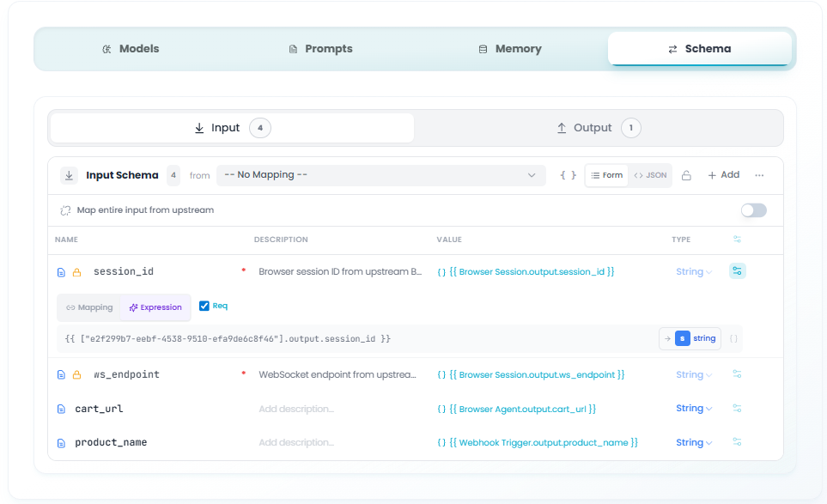Select the session_id field name
Viewport: 827px width, 504px height.
coord(124,271)
